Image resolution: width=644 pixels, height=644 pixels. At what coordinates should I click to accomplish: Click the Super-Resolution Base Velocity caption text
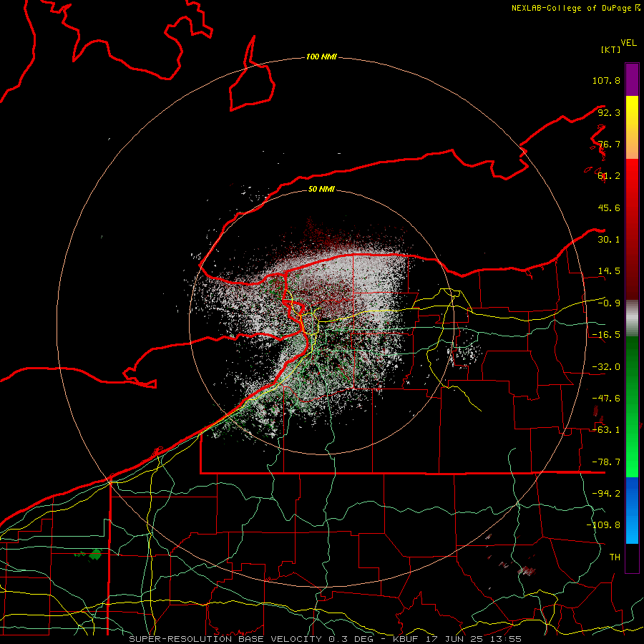[x=326, y=639]
